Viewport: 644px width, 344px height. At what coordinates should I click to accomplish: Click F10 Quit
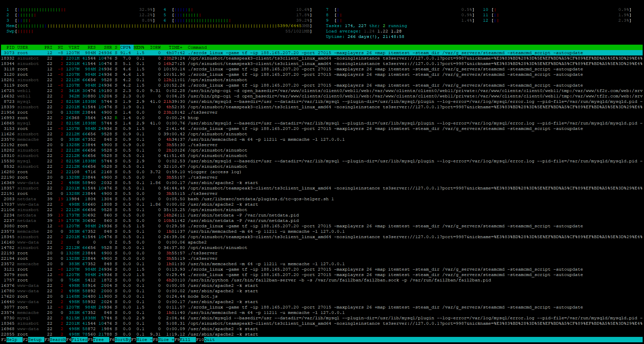(205, 340)
